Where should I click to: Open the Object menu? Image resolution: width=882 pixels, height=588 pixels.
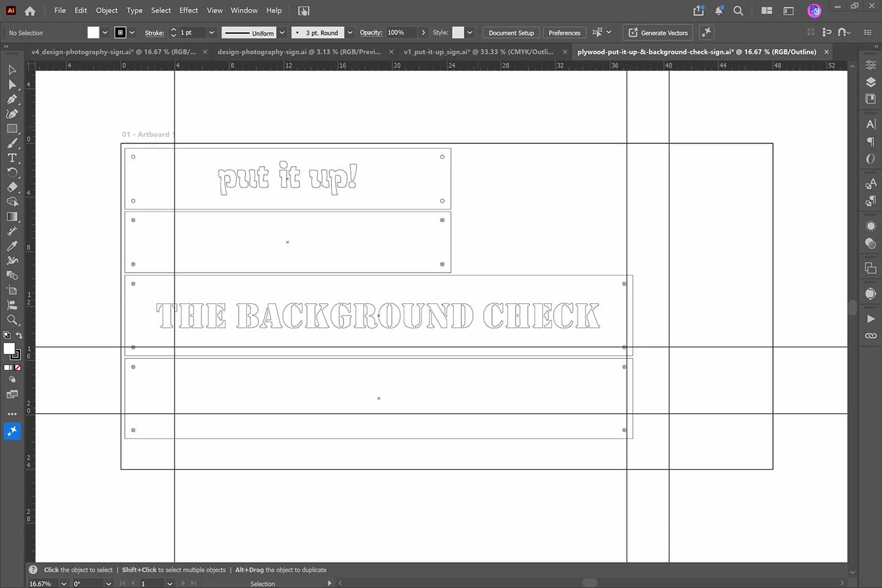coord(107,10)
